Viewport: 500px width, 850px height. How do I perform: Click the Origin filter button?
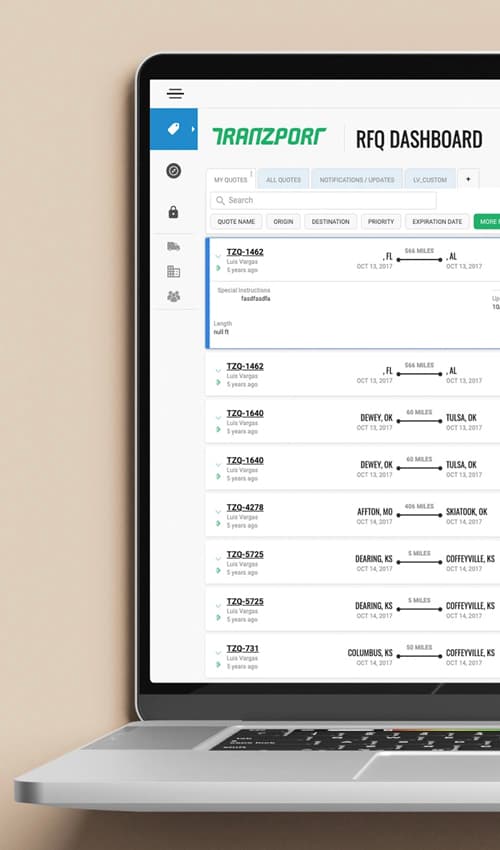click(x=283, y=221)
